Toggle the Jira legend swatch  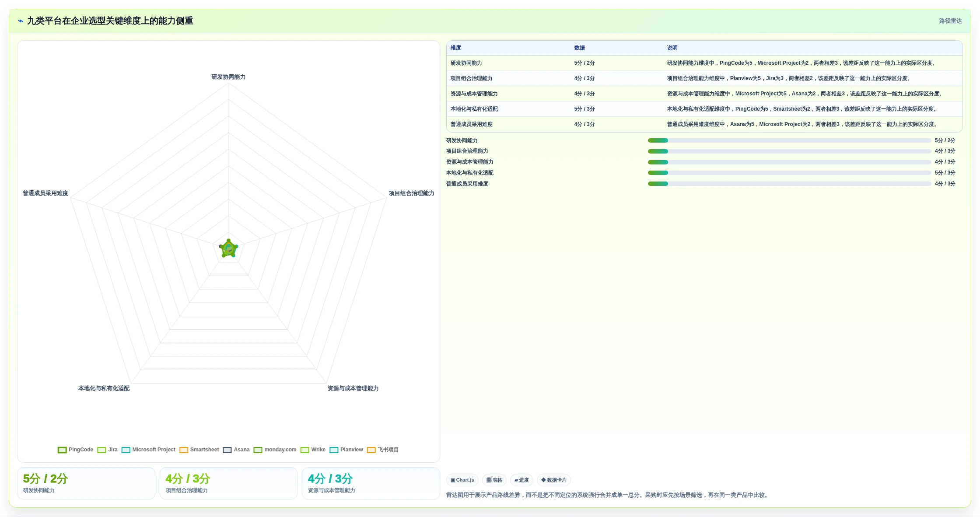tap(101, 450)
